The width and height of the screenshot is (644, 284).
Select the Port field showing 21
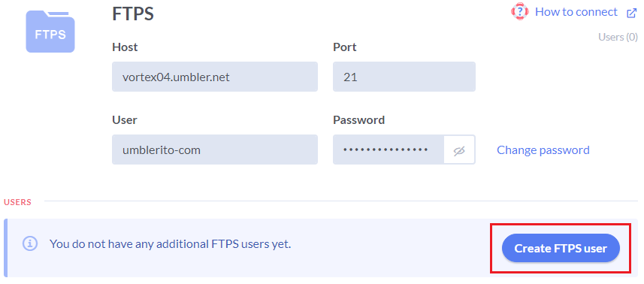tap(404, 77)
